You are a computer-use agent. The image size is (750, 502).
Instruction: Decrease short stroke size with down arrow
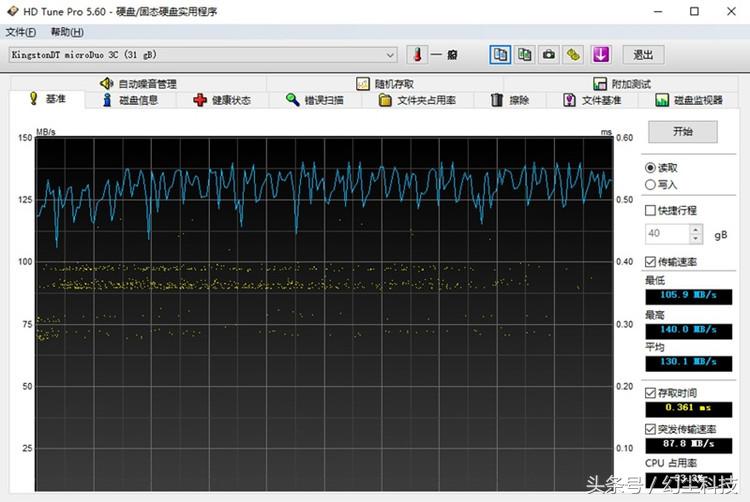[x=696, y=239]
